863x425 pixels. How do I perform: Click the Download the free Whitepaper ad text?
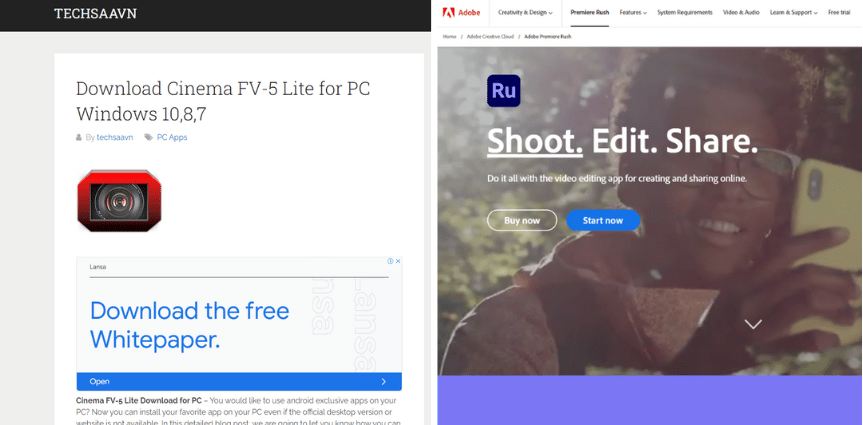click(189, 325)
